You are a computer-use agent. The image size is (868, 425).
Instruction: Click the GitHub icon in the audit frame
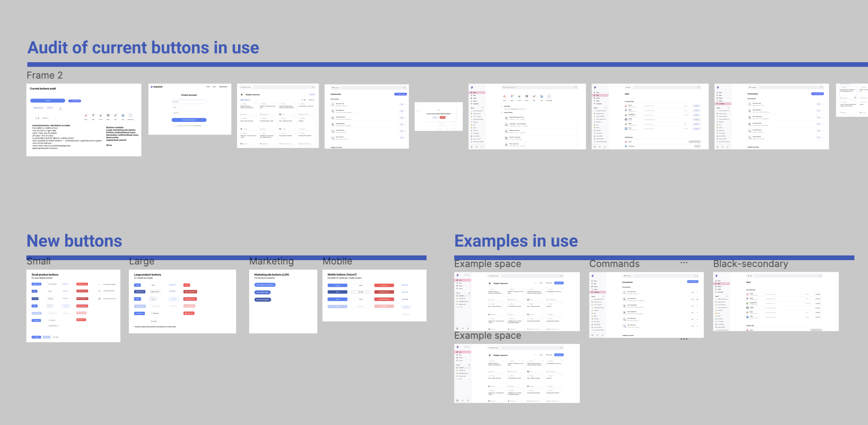pyautogui.click(x=108, y=115)
